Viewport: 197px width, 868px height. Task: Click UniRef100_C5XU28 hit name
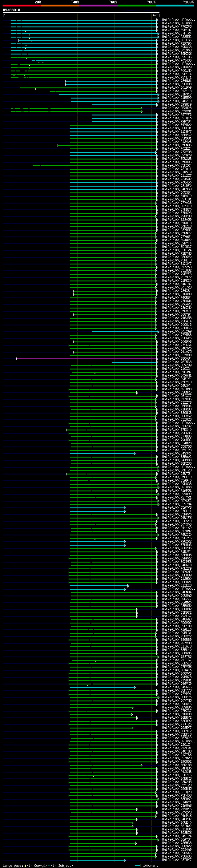(x=176, y=108)
